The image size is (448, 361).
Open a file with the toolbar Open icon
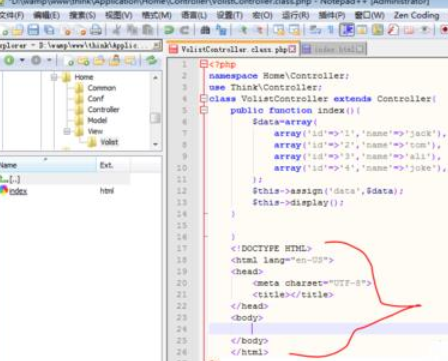tap(17, 30)
